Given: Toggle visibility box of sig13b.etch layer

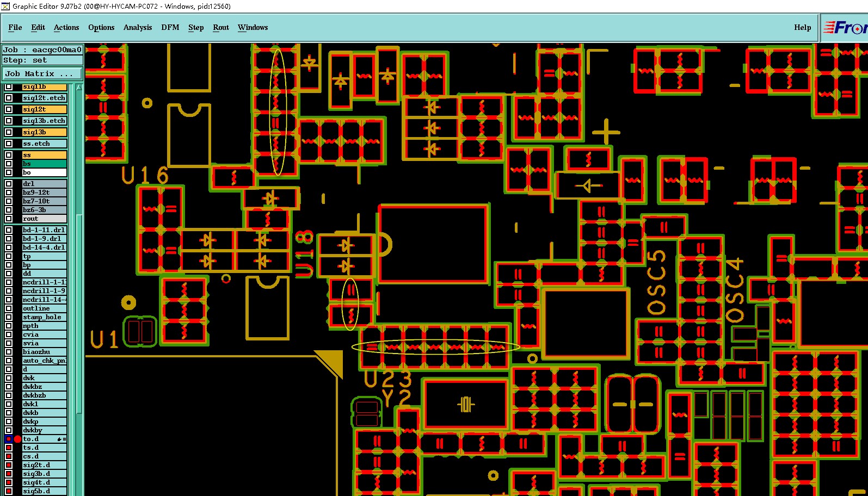Looking at the screenshot, I should point(9,121).
